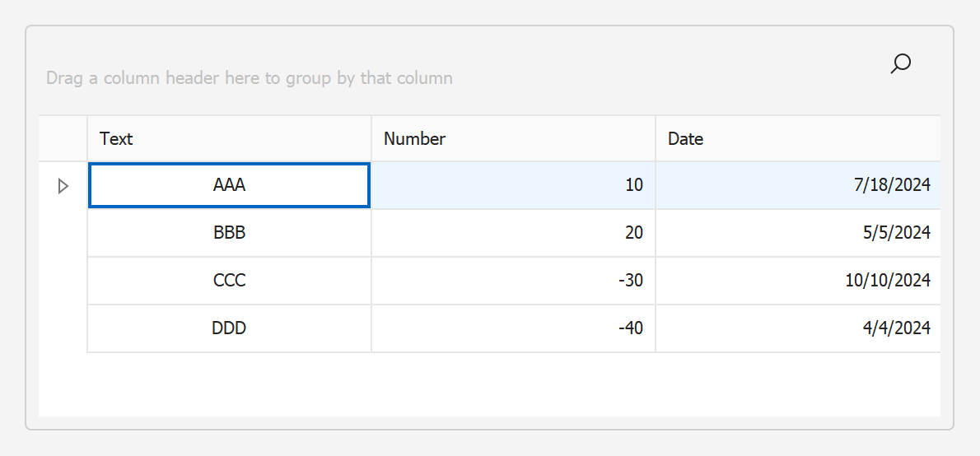The width and height of the screenshot is (980, 456).
Task: Click the empty top-left corner header cell
Action: (63, 139)
